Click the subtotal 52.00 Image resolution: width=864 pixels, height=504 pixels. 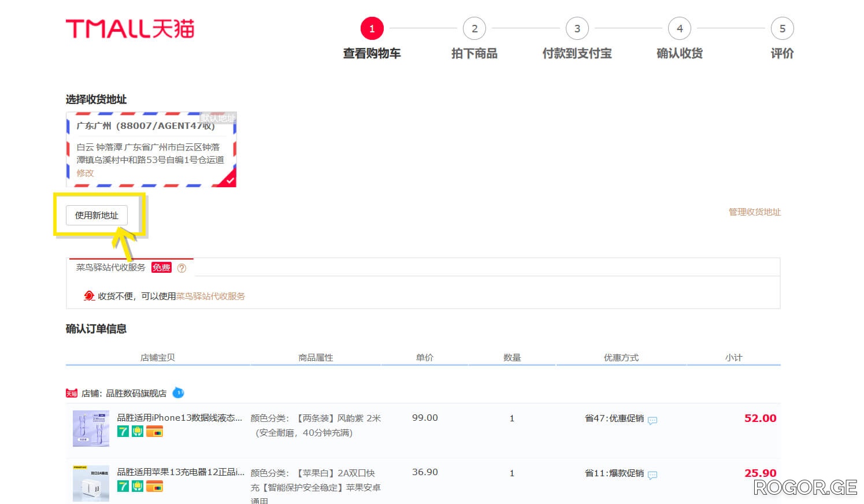[x=760, y=418]
